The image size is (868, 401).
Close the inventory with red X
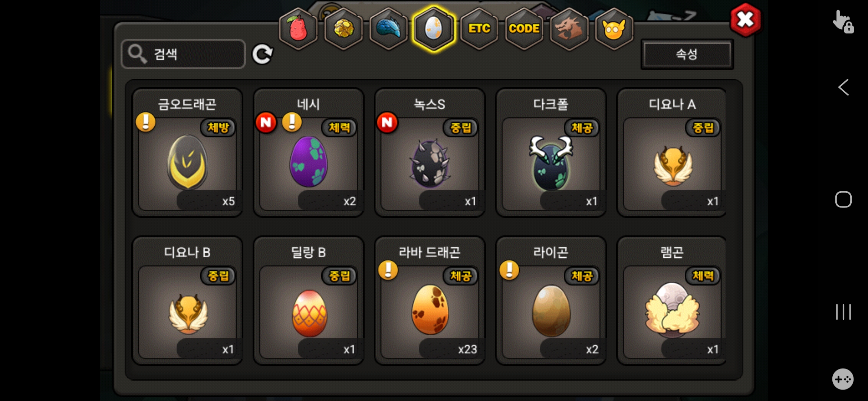745,20
